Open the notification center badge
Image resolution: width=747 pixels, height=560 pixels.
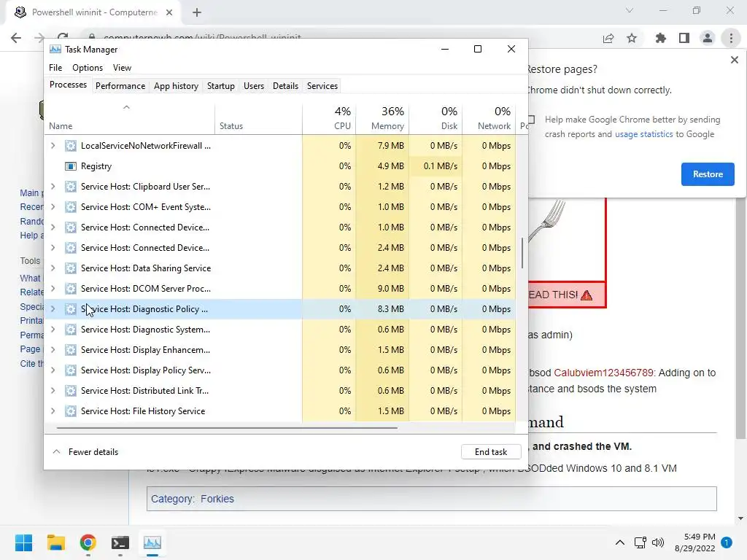(x=727, y=542)
